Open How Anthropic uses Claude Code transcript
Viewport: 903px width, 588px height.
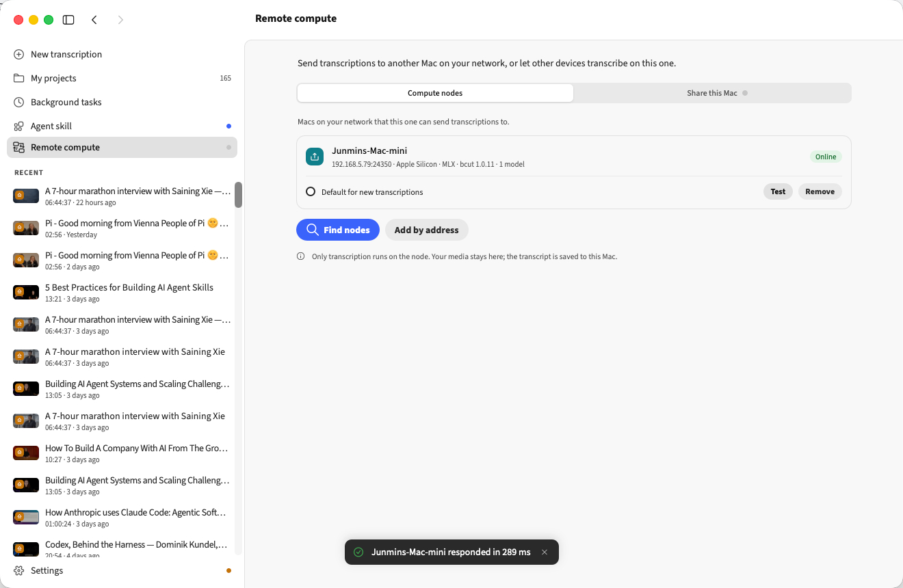(x=122, y=518)
